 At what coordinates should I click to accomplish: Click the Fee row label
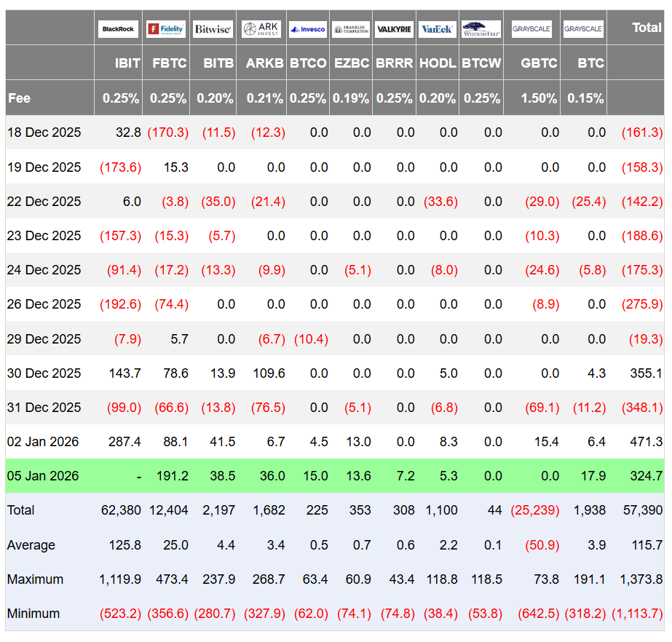tap(19, 98)
